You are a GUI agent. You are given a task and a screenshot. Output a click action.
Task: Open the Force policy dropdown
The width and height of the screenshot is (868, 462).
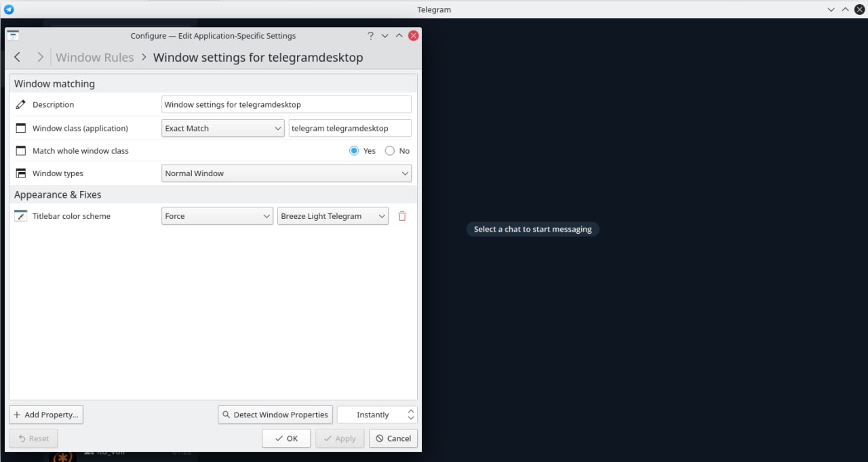pos(217,216)
